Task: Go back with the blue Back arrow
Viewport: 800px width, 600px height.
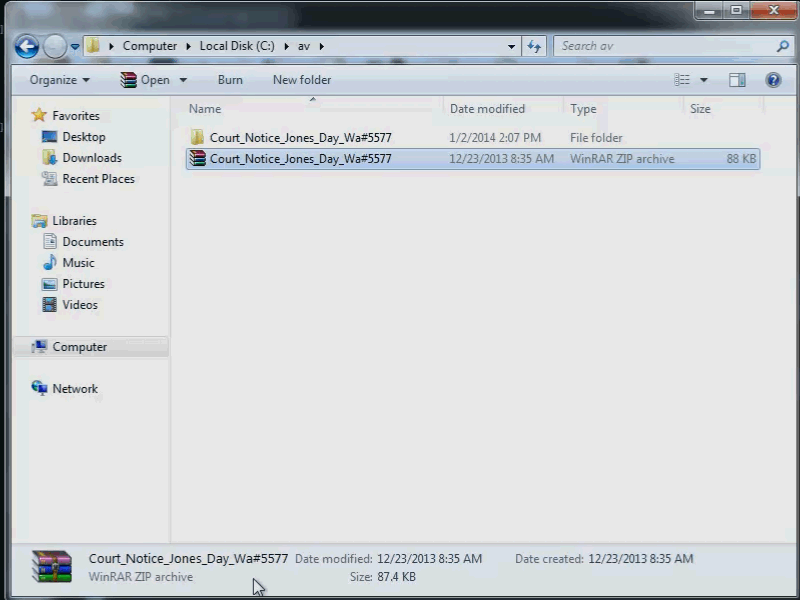Action: 27,46
